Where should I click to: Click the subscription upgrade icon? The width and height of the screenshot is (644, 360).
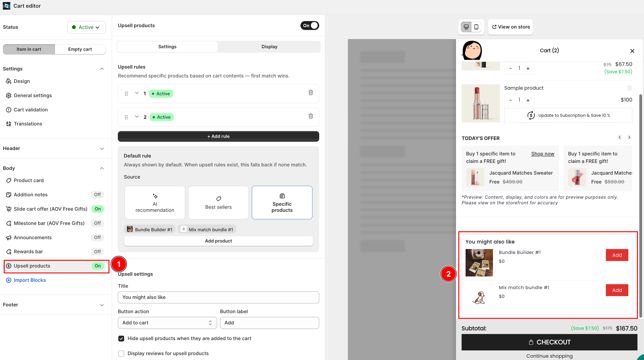pyautogui.click(x=531, y=115)
